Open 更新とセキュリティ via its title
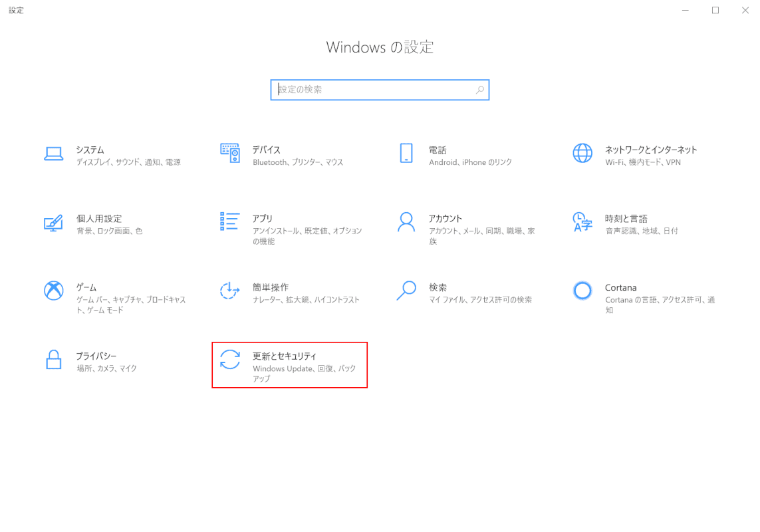 click(285, 356)
